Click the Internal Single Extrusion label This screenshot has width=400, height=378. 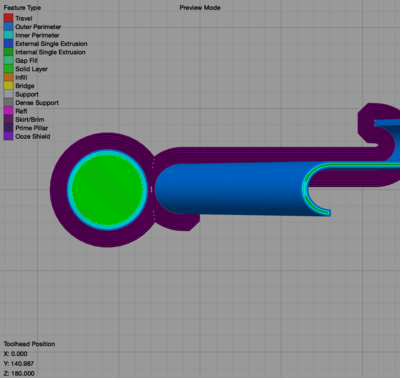pos(50,52)
